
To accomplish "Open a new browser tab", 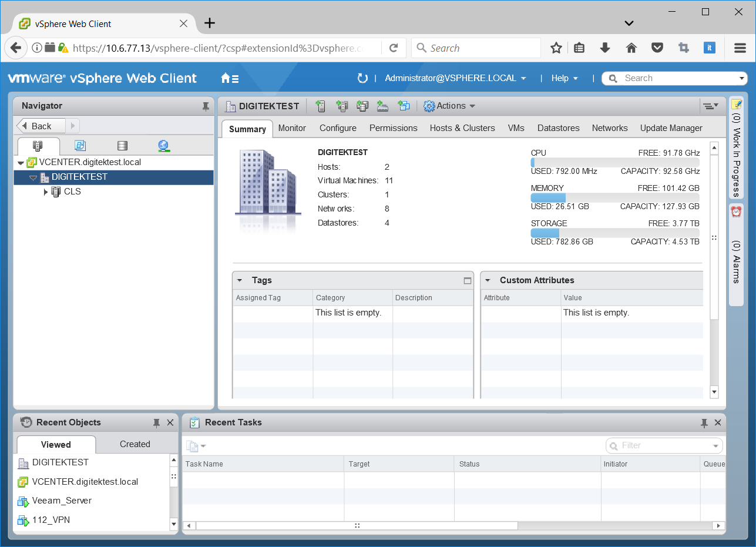I will click(210, 24).
